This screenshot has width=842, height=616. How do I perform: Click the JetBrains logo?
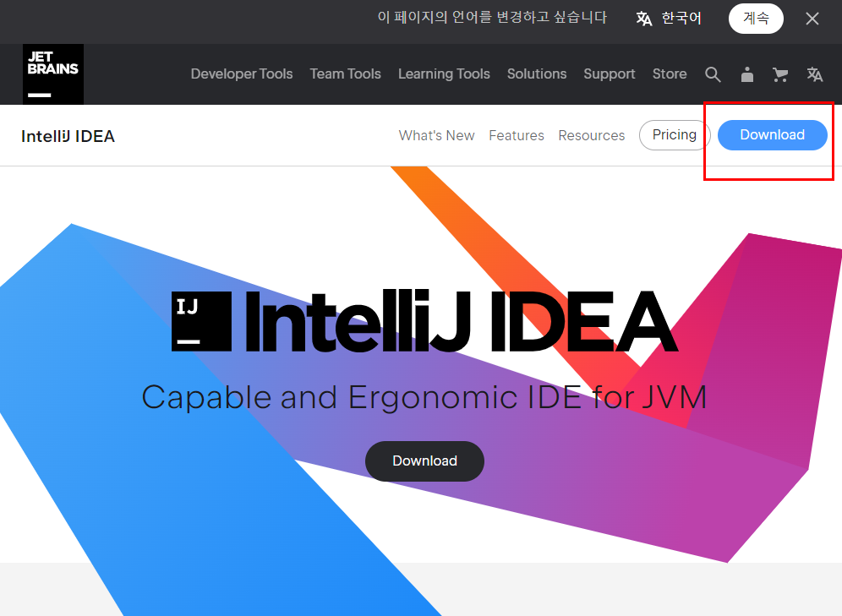click(53, 74)
